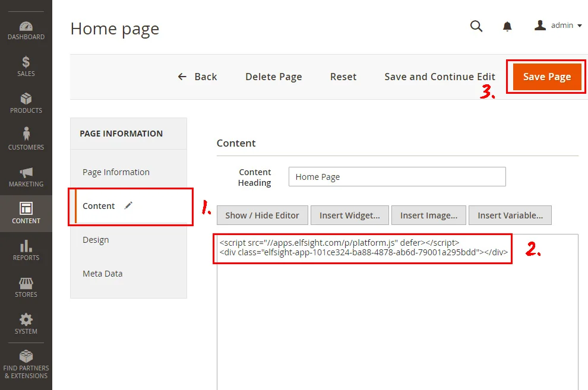Open the Stores storefront icon

pos(26,283)
